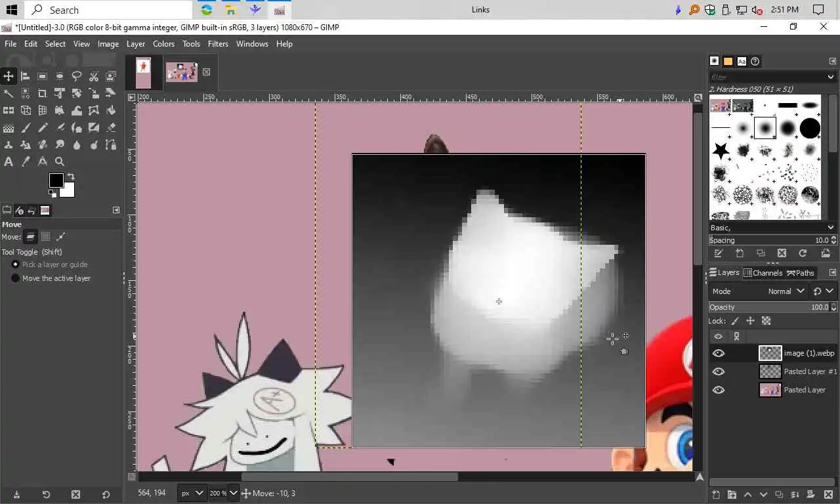Select the Gradient tool
Viewport: 840px width, 504px height.
click(x=9, y=127)
